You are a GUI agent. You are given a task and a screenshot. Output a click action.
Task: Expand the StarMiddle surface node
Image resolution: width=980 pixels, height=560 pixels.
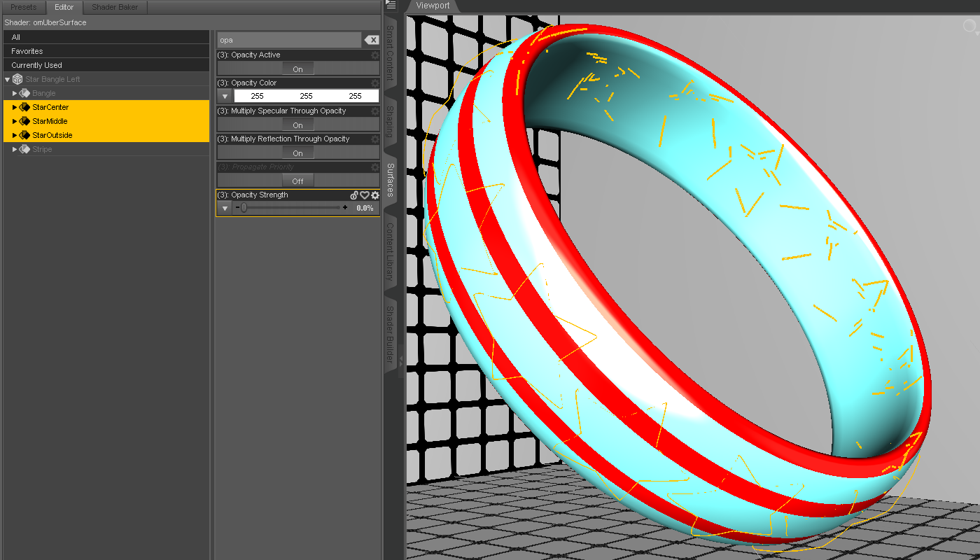(15, 121)
